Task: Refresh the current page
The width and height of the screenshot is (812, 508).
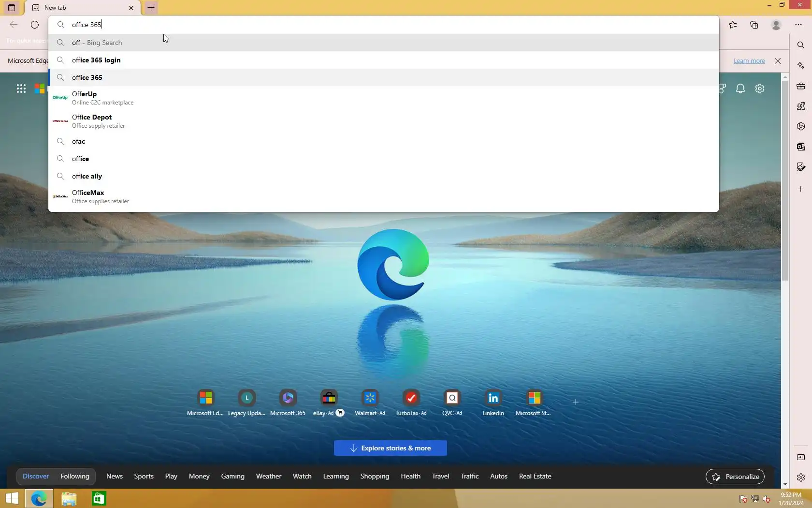Action: 35,25
